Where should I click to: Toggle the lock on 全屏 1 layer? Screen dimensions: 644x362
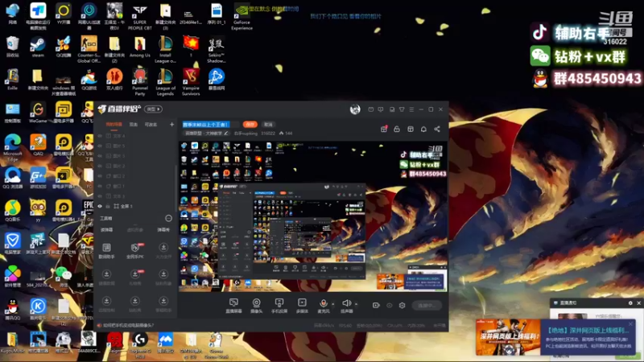pyautogui.click(x=109, y=206)
